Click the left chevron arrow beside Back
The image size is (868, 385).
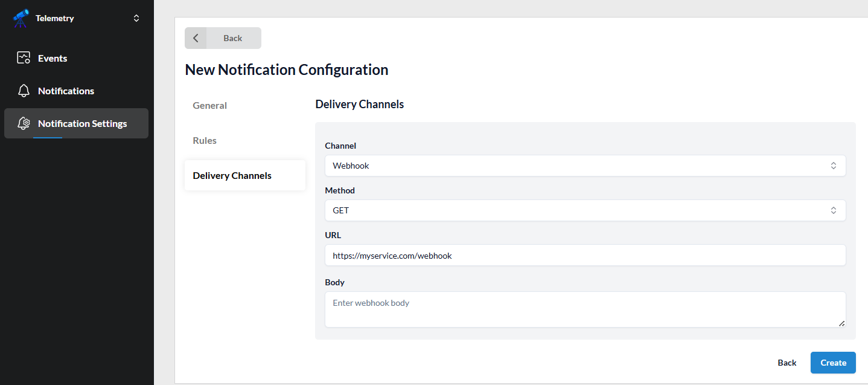click(x=196, y=38)
